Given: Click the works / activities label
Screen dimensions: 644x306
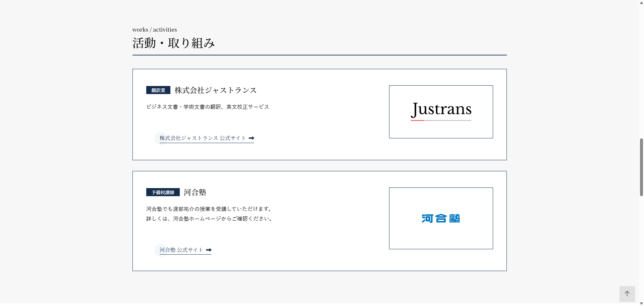Looking at the screenshot, I should click(155, 30).
